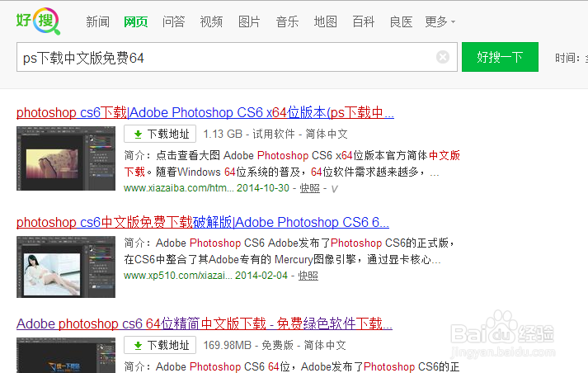Click the 2014-10-30 date text
The height and width of the screenshot is (373, 588).
[x=263, y=188]
